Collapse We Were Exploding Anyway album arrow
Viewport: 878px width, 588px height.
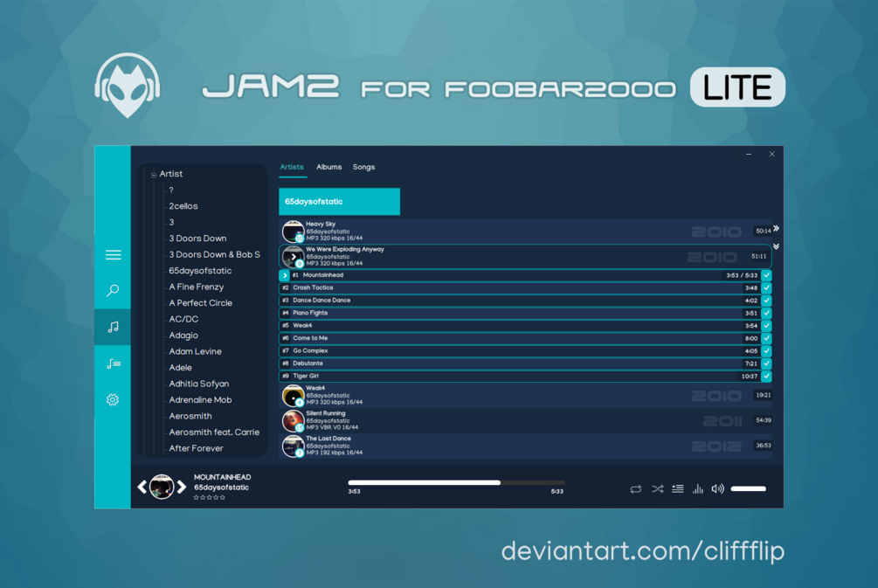(x=294, y=257)
